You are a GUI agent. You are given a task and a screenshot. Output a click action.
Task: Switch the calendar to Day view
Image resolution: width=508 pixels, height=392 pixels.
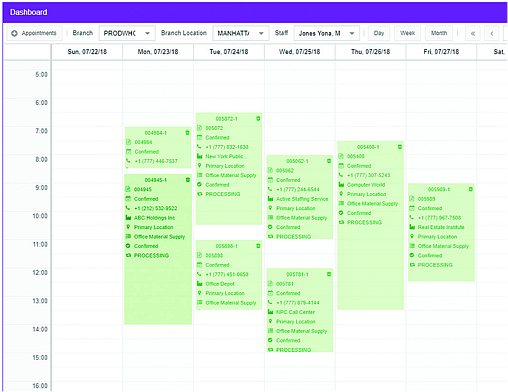[x=379, y=33]
